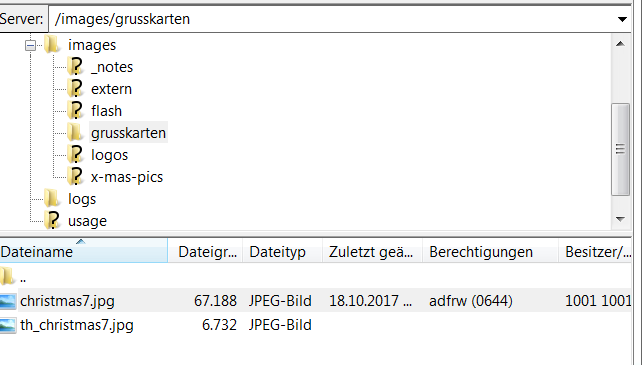
Task: Sort by Dateiname column header
Action: click(x=84, y=251)
